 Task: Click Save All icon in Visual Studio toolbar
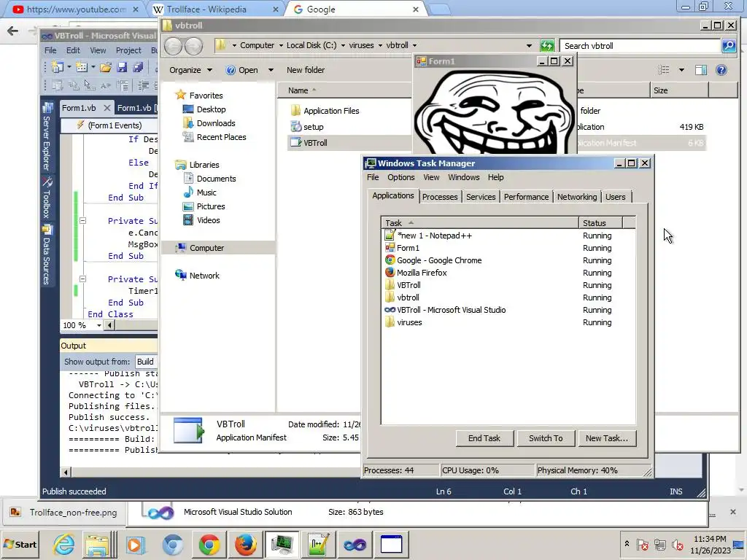(138, 67)
